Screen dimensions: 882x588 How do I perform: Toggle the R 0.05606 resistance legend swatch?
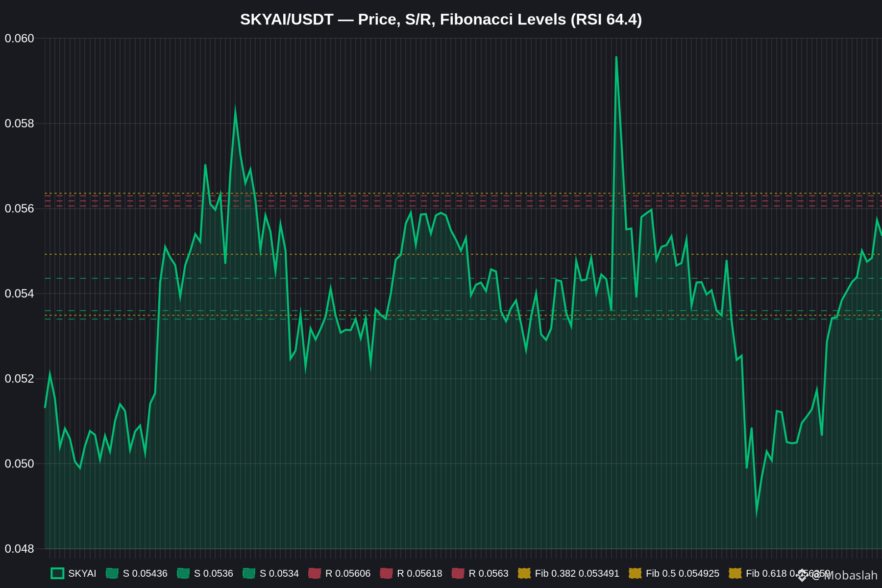(315, 573)
